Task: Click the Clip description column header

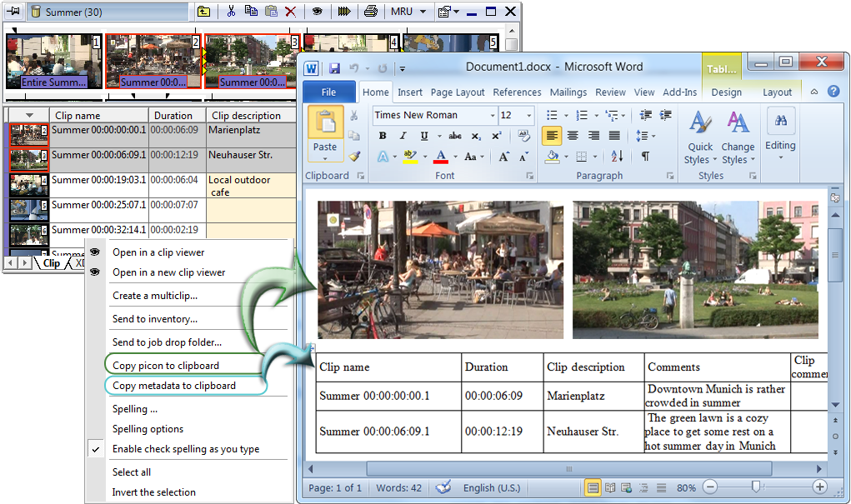Action: [x=251, y=115]
